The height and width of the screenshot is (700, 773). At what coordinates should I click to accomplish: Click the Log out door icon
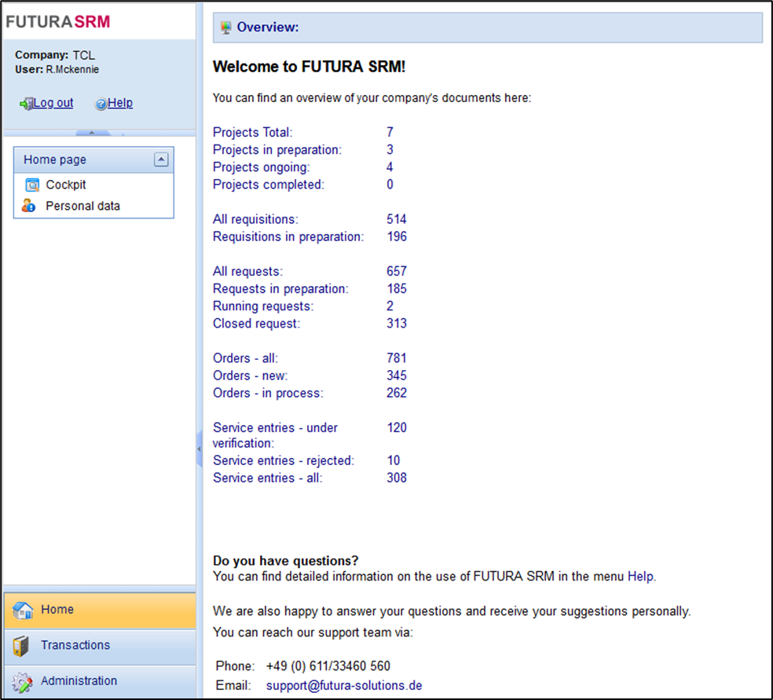pyautogui.click(x=26, y=104)
